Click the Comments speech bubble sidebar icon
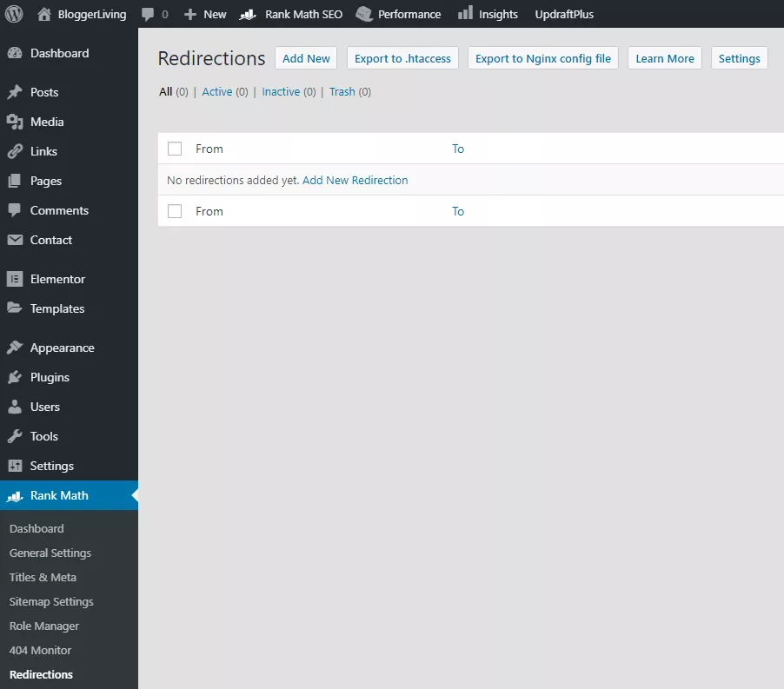Viewport: 784px width, 689px height. [x=15, y=210]
